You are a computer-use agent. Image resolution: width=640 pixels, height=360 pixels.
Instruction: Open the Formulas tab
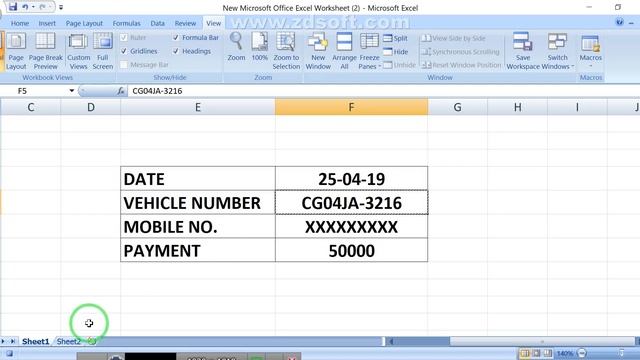coord(126,24)
